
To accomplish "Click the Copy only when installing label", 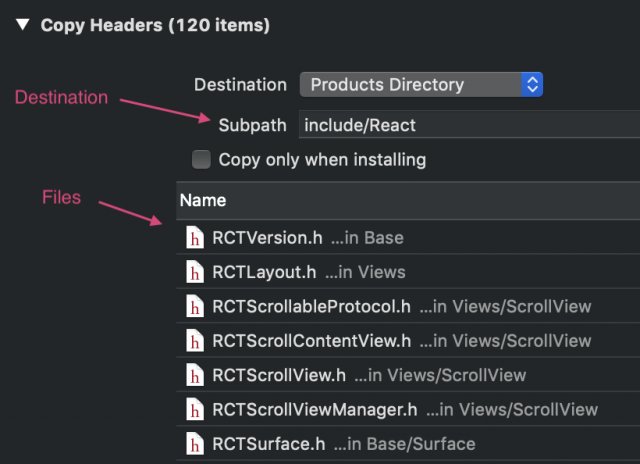I will tap(322, 160).
